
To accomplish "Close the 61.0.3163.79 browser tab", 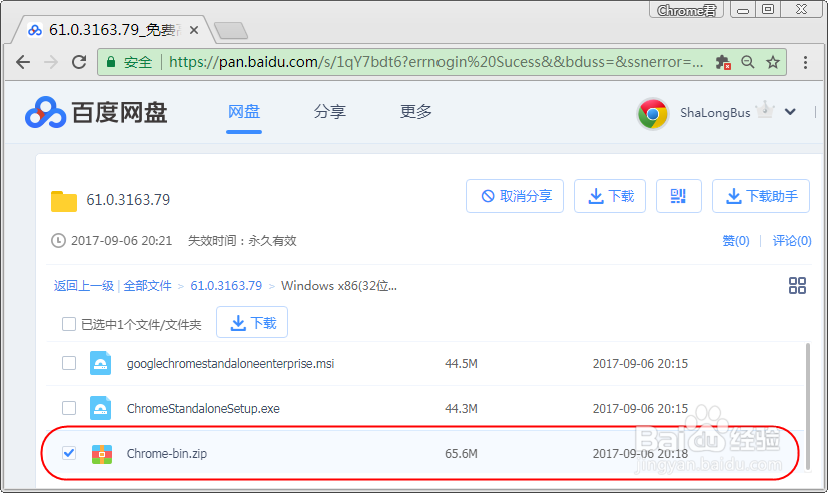I will 194,30.
